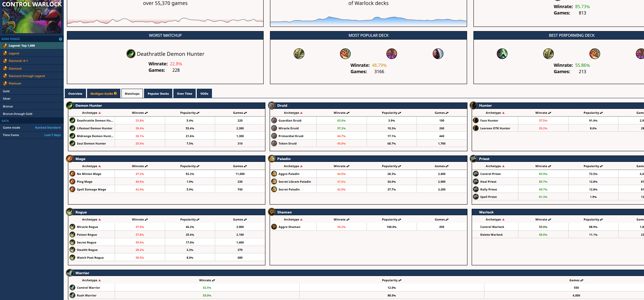644x300 pixels.
Task: Open the Delete Warlock archetype link
Action: pyautogui.click(x=491, y=235)
